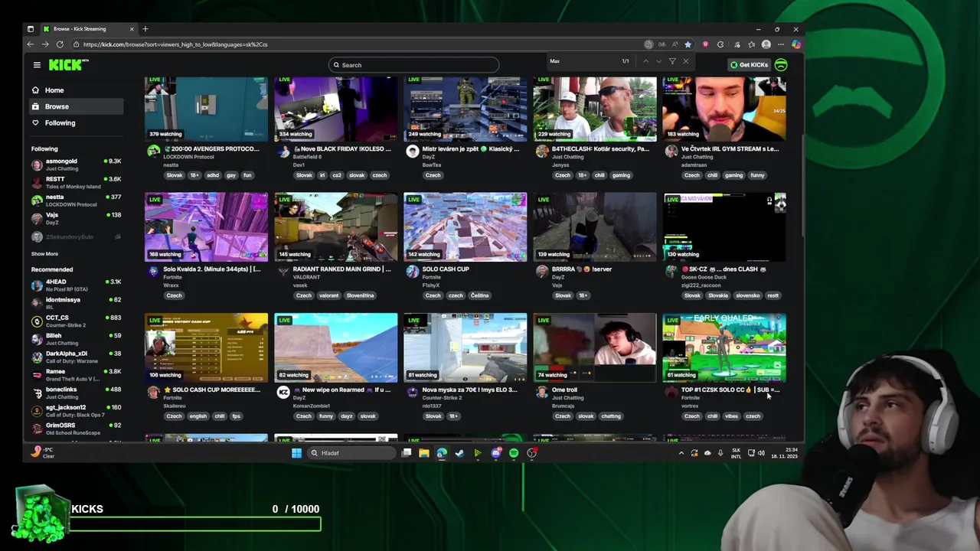Open File Explorer from taskbar
The width and height of the screenshot is (980, 551).
[x=423, y=453]
